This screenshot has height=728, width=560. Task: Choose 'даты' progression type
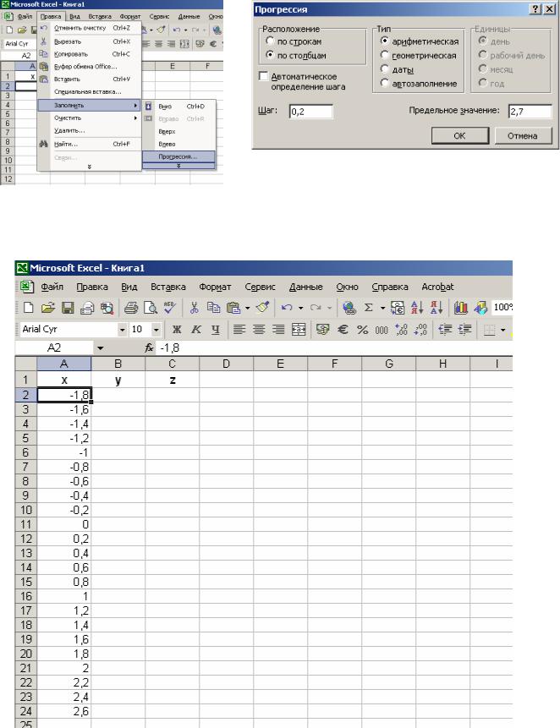coord(385,68)
